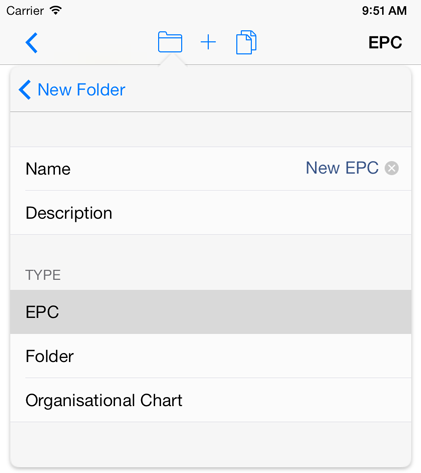Select the EPC type row
Viewport: 421px width, 473px height.
[x=211, y=312]
